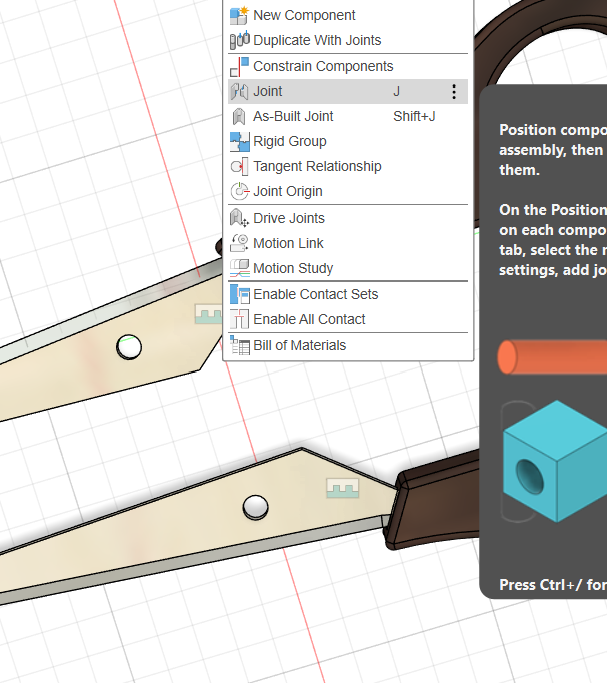Select the Duplicate With Joints icon

click(x=239, y=41)
